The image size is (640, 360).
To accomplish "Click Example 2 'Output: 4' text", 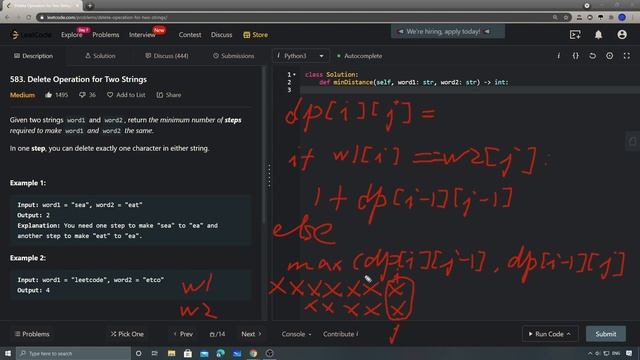I will pyautogui.click(x=33, y=290).
